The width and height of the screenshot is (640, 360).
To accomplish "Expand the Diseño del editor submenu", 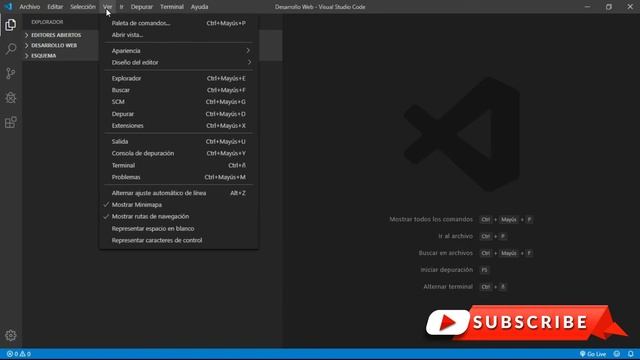I will click(x=179, y=62).
